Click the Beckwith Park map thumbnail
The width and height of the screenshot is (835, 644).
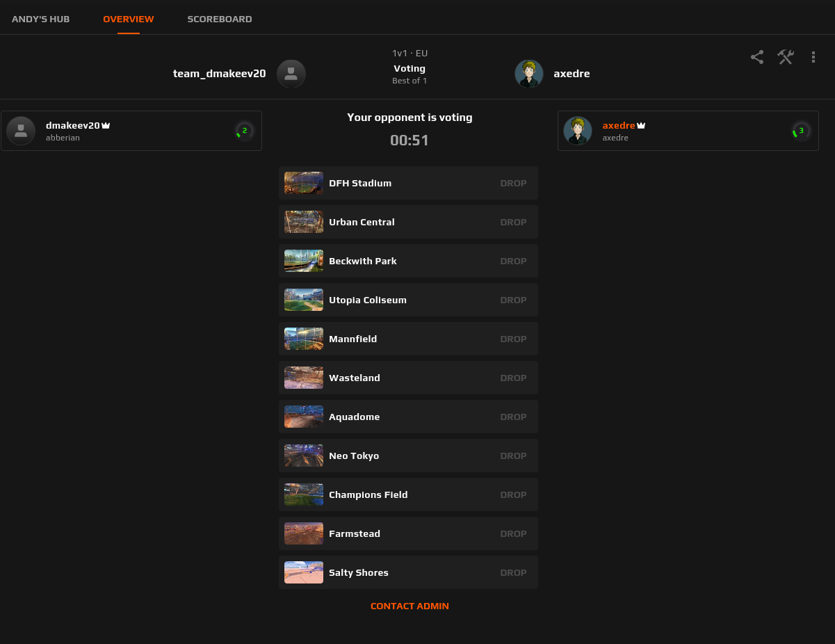304,261
